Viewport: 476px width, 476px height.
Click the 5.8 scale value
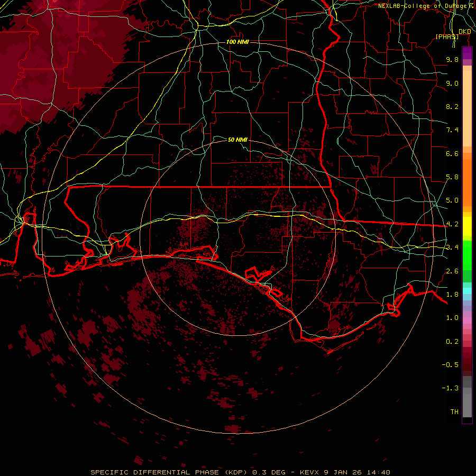pyautogui.click(x=452, y=177)
